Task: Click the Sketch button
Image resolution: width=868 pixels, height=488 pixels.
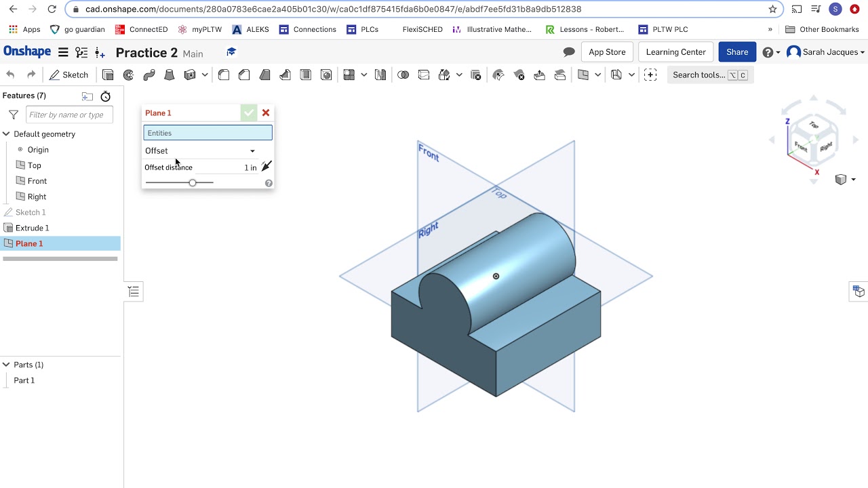Action: 68,75
